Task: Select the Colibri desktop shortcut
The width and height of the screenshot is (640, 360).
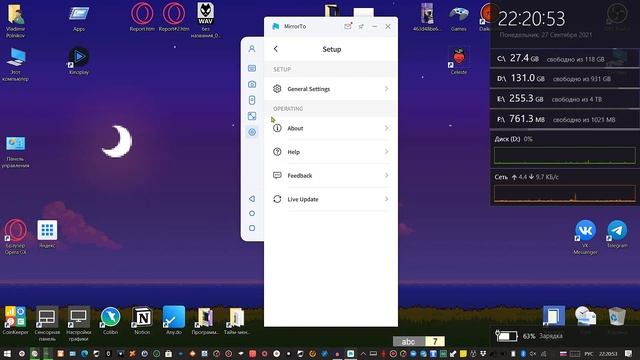Action: pos(110,321)
